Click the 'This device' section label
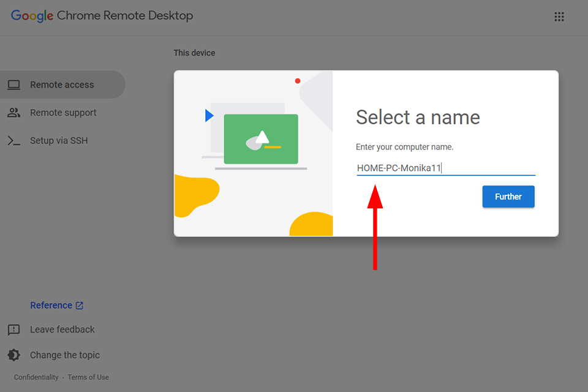 [x=194, y=53]
